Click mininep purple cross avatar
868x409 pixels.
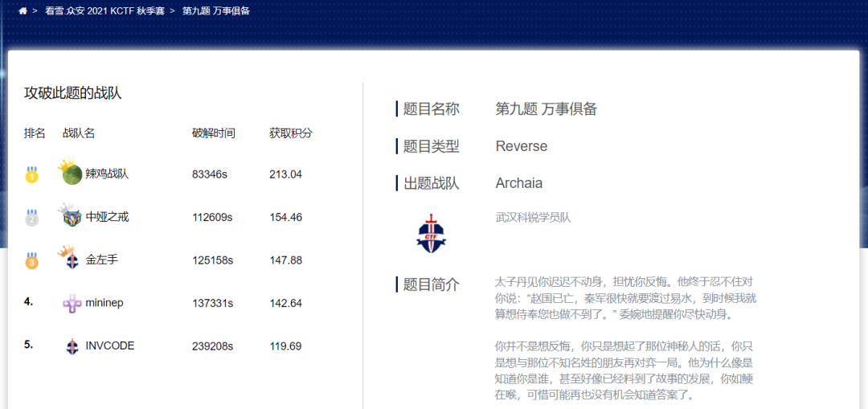(72, 303)
